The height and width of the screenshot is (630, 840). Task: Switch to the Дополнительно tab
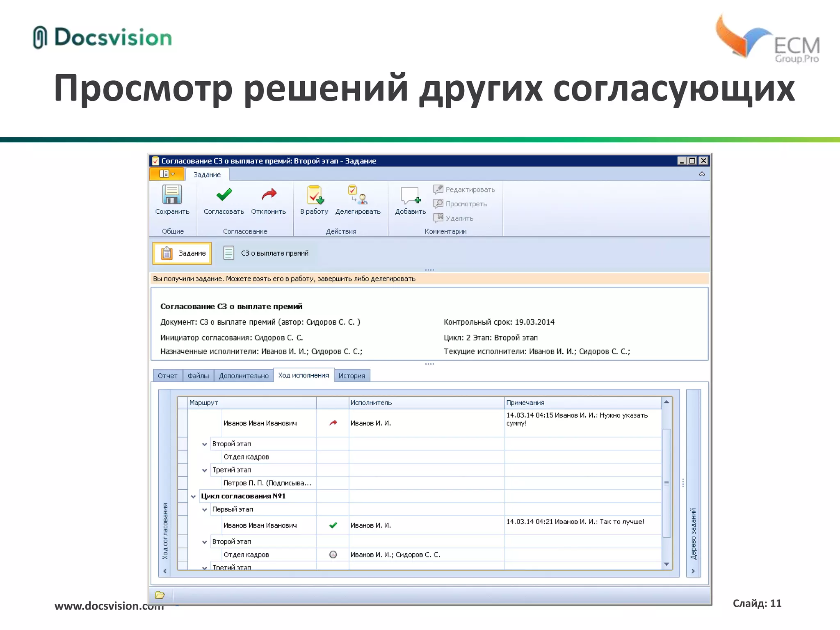[x=244, y=376]
